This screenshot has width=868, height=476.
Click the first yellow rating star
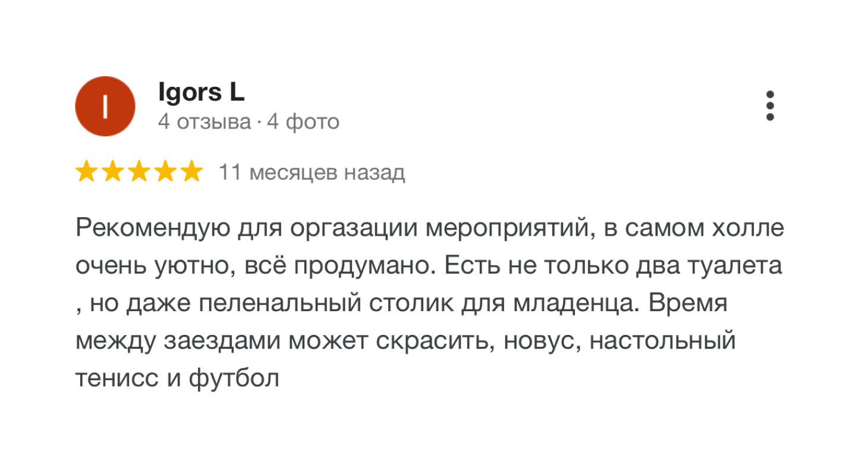86,173
